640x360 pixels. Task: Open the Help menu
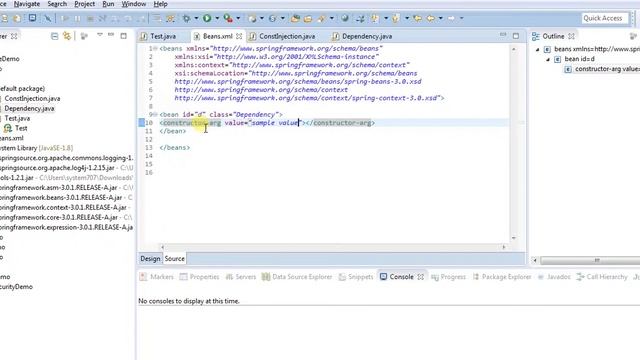160,4
